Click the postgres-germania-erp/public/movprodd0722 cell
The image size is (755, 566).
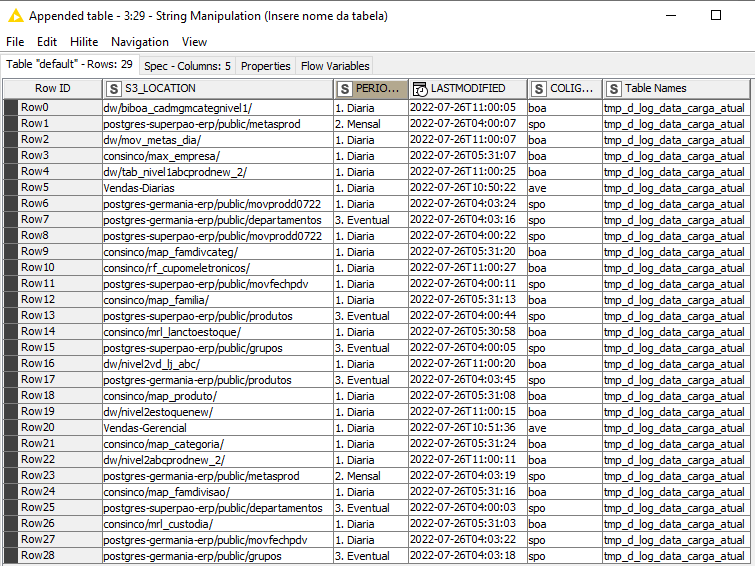[x=218, y=204]
